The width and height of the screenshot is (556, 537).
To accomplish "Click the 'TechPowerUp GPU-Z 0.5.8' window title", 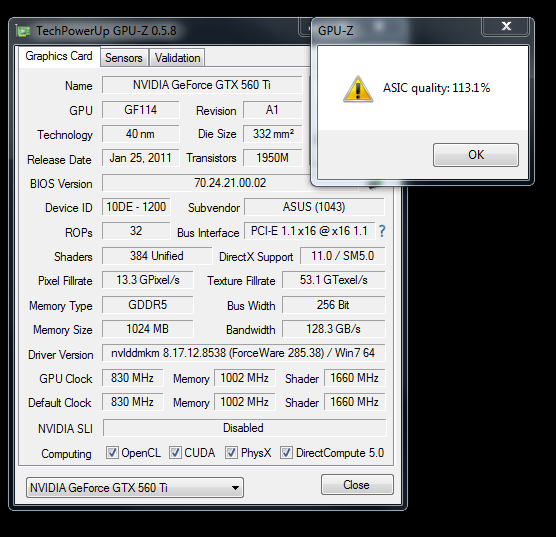I will pyautogui.click(x=106, y=31).
